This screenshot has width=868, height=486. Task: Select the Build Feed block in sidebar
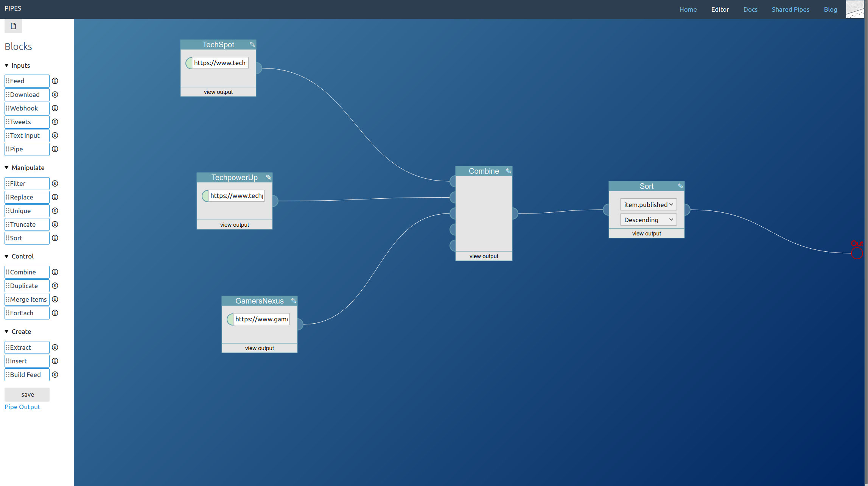27,375
